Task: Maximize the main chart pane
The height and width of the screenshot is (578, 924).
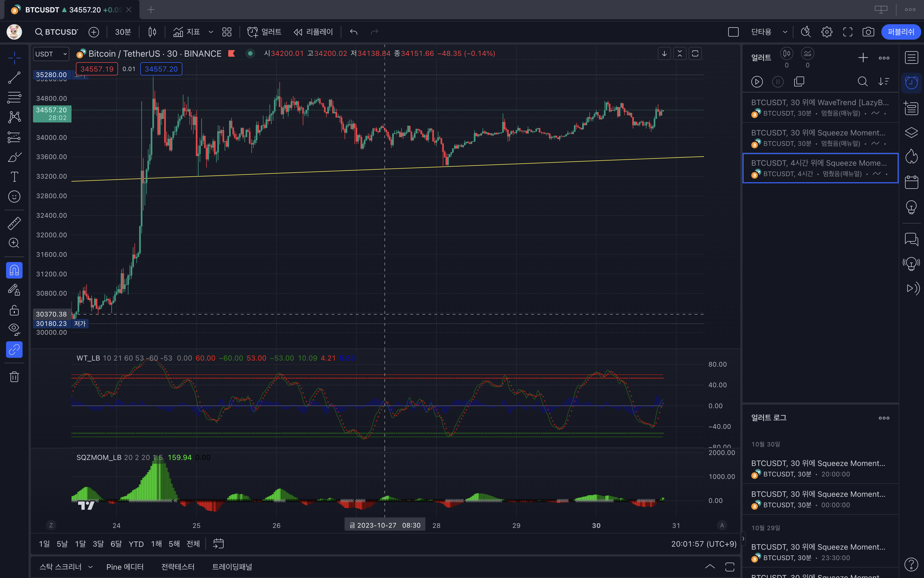Action: click(x=695, y=53)
